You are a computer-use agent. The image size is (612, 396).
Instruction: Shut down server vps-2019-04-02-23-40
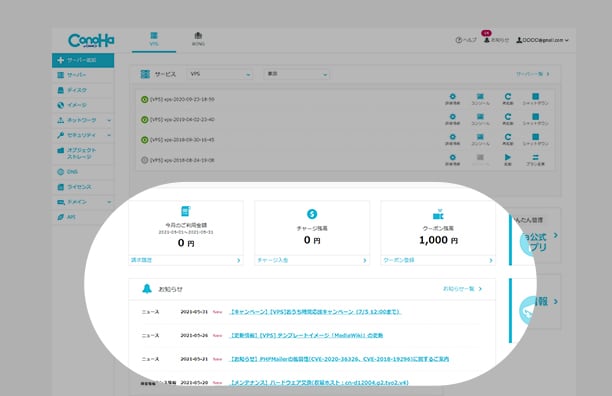(x=536, y=119)
